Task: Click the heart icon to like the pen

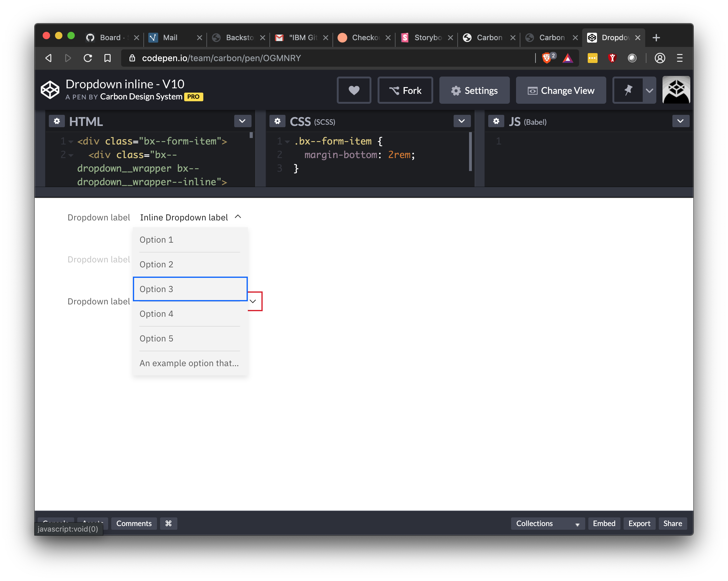Action: pyautogui.click(x=354, y=90)
